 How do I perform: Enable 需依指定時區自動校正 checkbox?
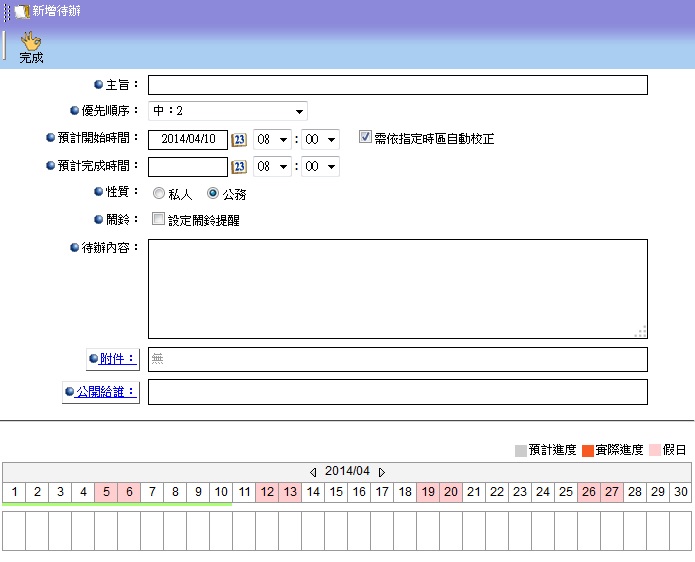coord(365,138)
